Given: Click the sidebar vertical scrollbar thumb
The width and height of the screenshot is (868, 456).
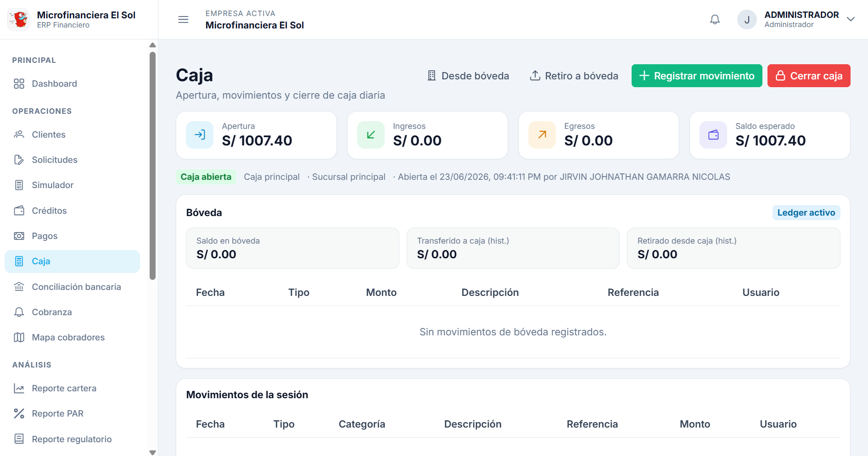Looking at the screenshot, I should click(153, 166).
